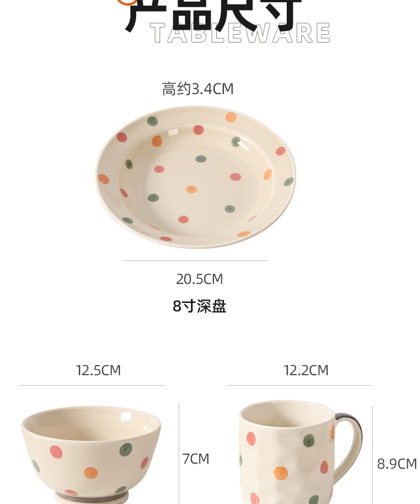Click the orange dot in plate center
The image size is (420, 504).
click(192, 189)
